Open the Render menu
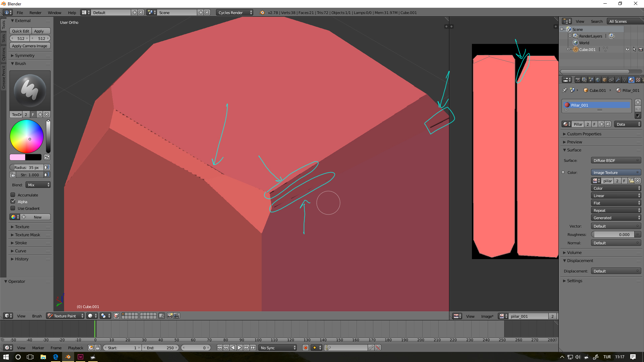 (x=35, y=12)
